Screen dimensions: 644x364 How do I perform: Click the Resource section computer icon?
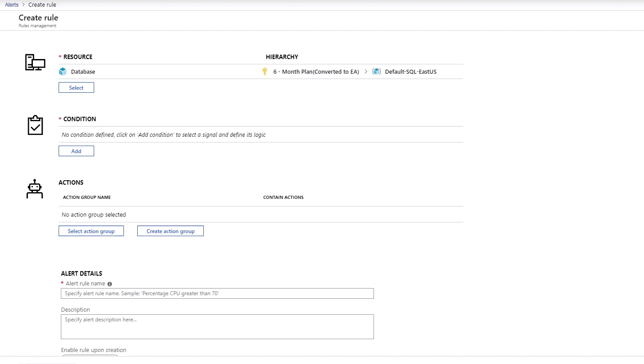coord(35,62)
